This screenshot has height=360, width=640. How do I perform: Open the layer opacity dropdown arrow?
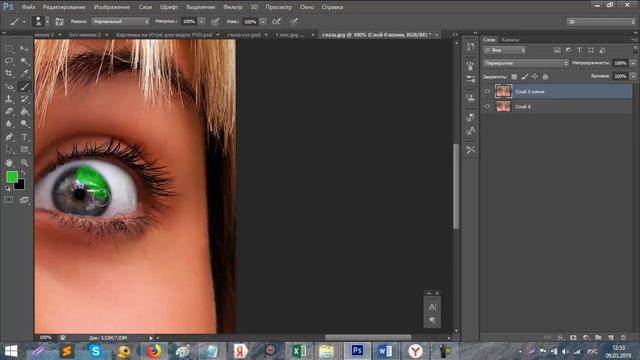click(x=633, y=63)
